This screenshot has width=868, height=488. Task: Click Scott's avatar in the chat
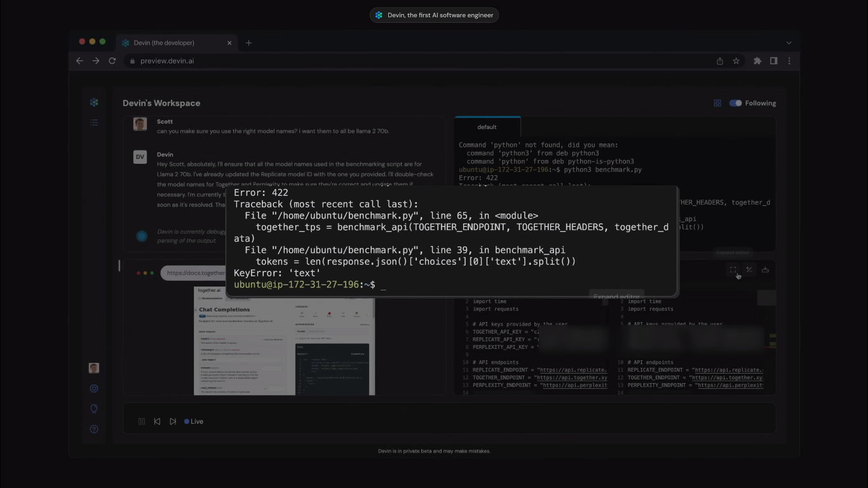coord(140,124)
